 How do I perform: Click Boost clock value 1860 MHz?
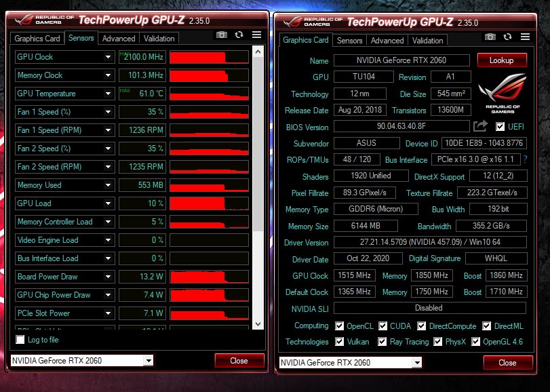click(506, 275)
